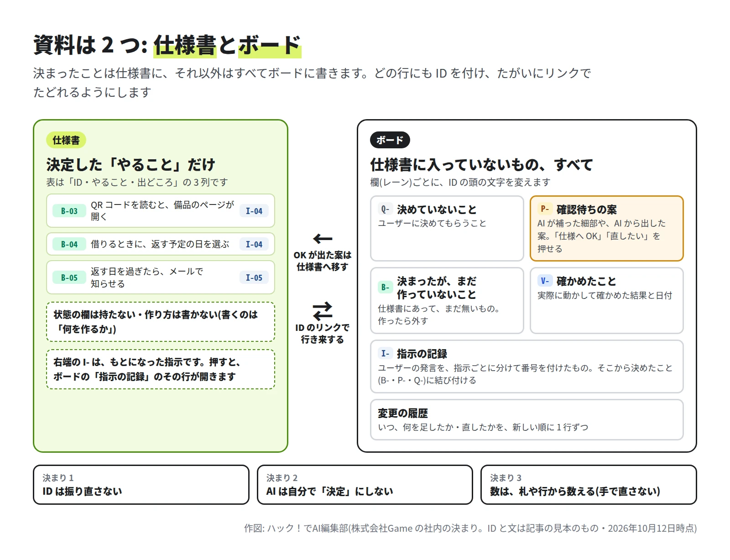
Task: Click the text QR コードを読むと、備品のページが開く
Action: point(162,210)
